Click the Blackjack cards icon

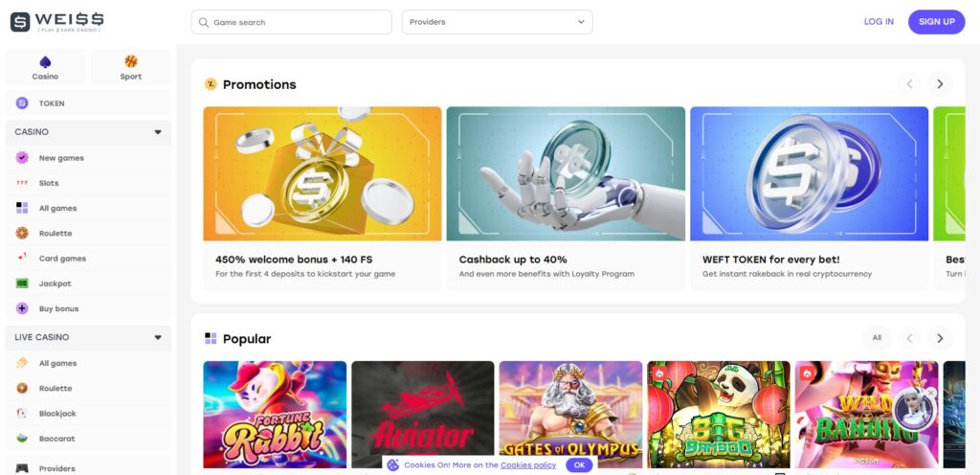coord(22,413)
